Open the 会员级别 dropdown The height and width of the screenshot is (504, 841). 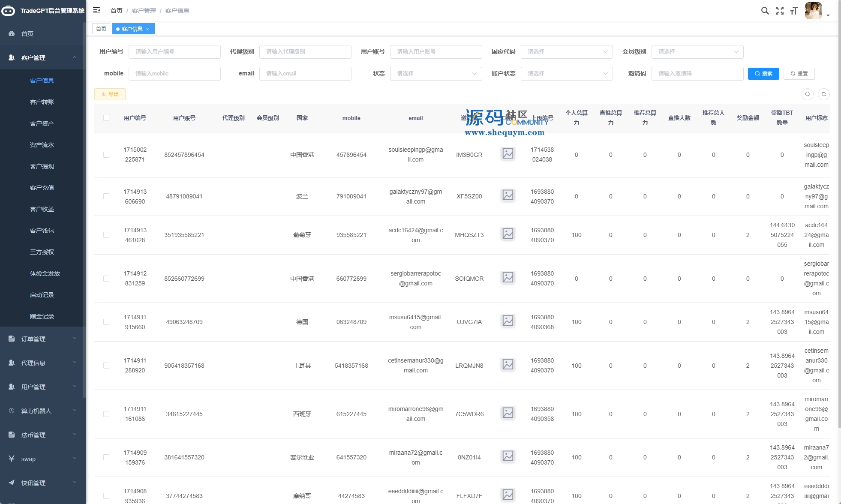pos(697,51)
